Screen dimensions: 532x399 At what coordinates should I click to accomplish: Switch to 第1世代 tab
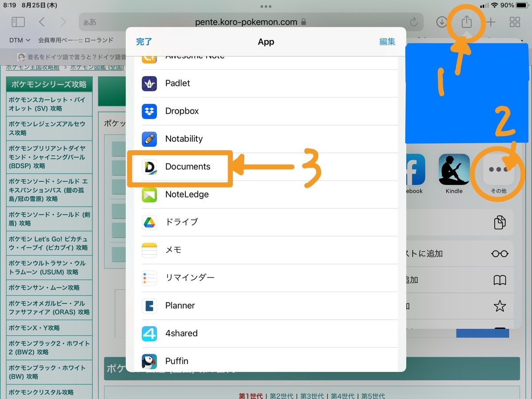tap(251, 396)
